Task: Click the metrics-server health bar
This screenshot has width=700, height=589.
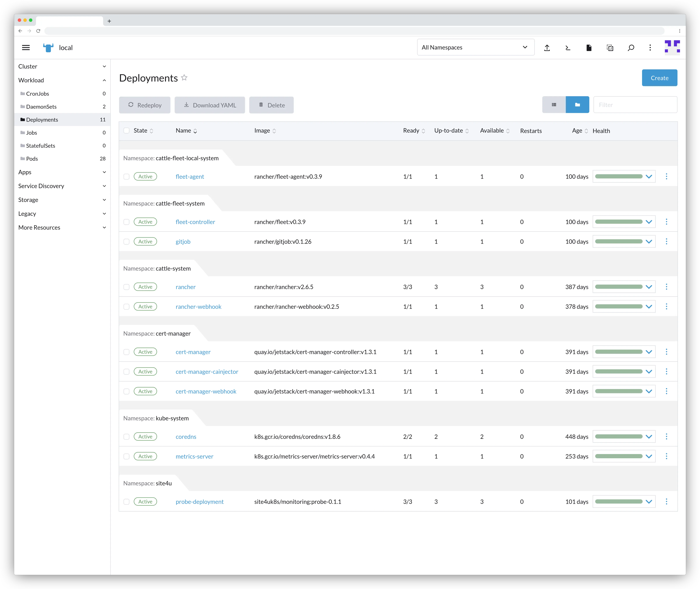Action: (619, 456)
